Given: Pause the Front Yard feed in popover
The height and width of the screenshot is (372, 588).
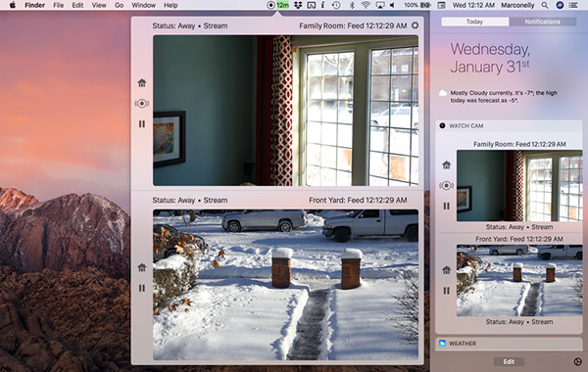Looking at the screenshot, I should tap(142, 288).
